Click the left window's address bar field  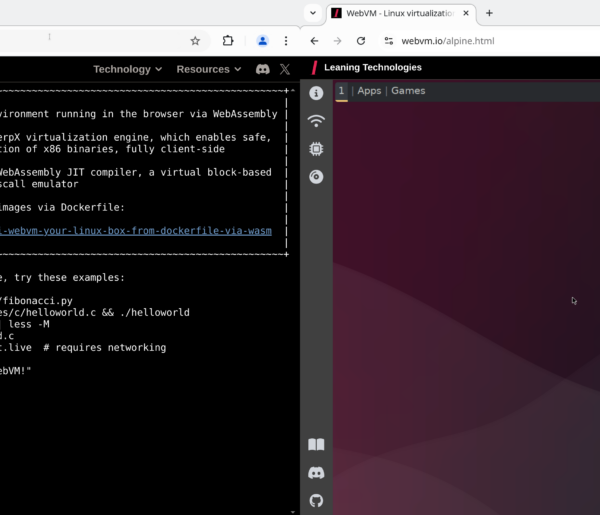[103, 41]
